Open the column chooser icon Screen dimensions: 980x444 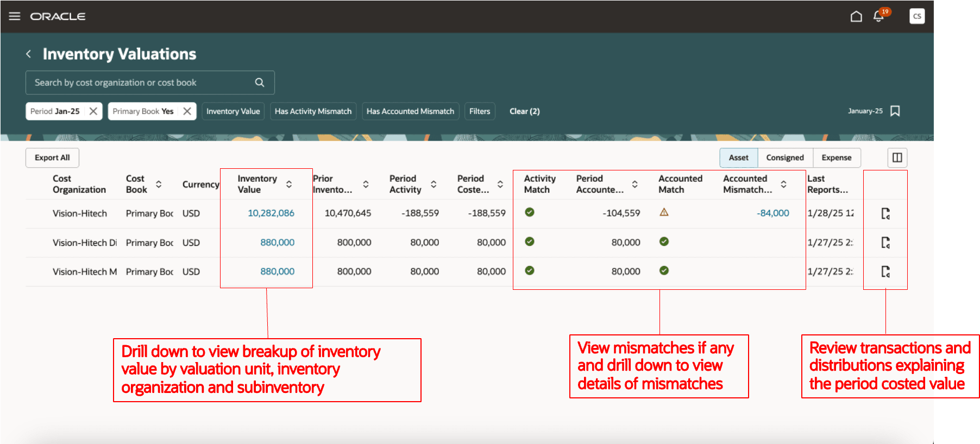pyautogui.click(x=897, y=157)
